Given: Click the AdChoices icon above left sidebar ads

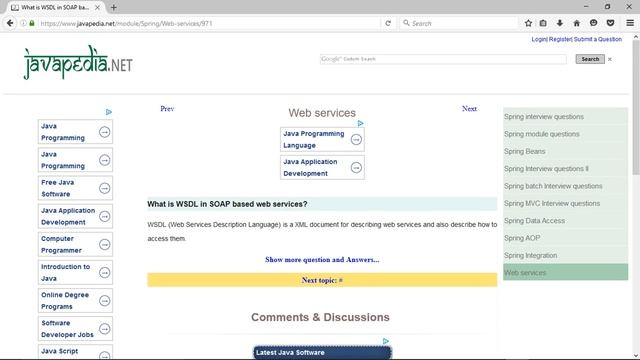Looking at the screenshot, I should pyautogui.click(x=109, y=112).
